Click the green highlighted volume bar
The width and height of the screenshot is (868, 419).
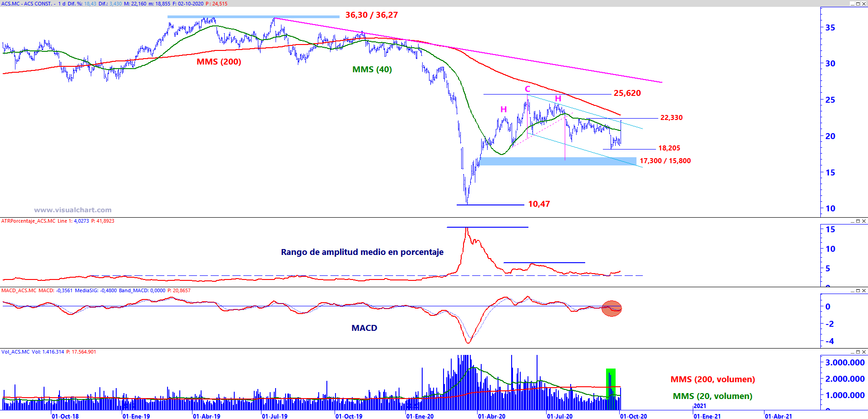(x=611, y=389)
